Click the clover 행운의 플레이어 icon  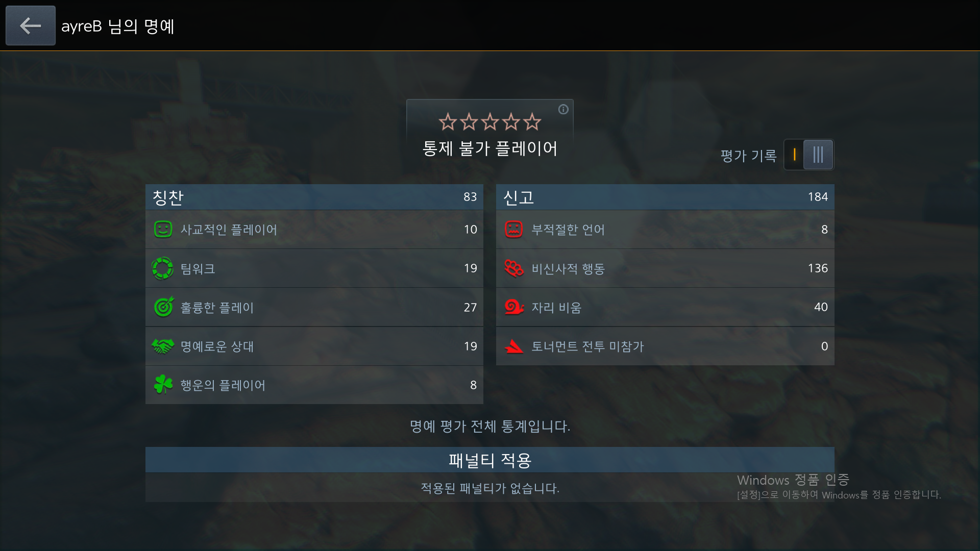(x=163, y=385)
